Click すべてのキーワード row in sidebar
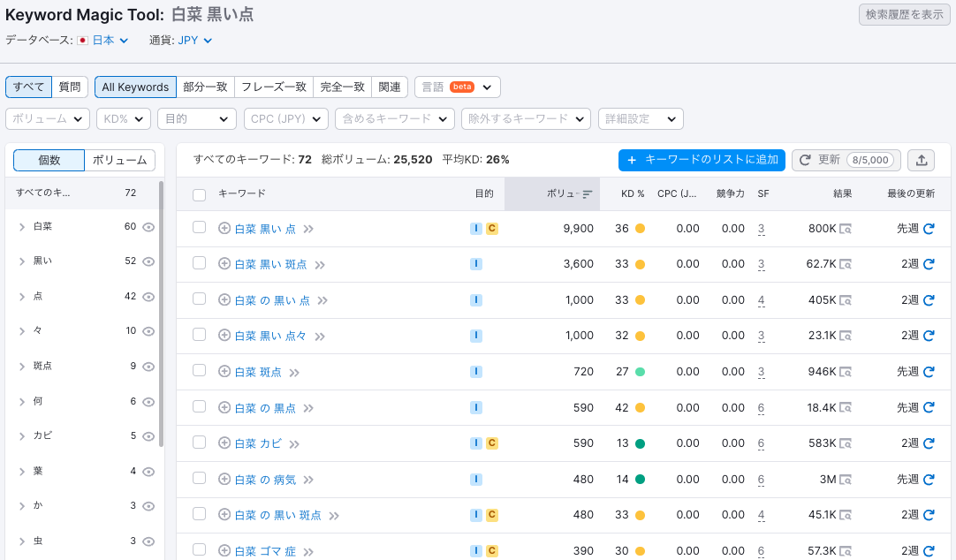Image resolution: width=956 pixels, height=560 pixels. coord(81,193)
